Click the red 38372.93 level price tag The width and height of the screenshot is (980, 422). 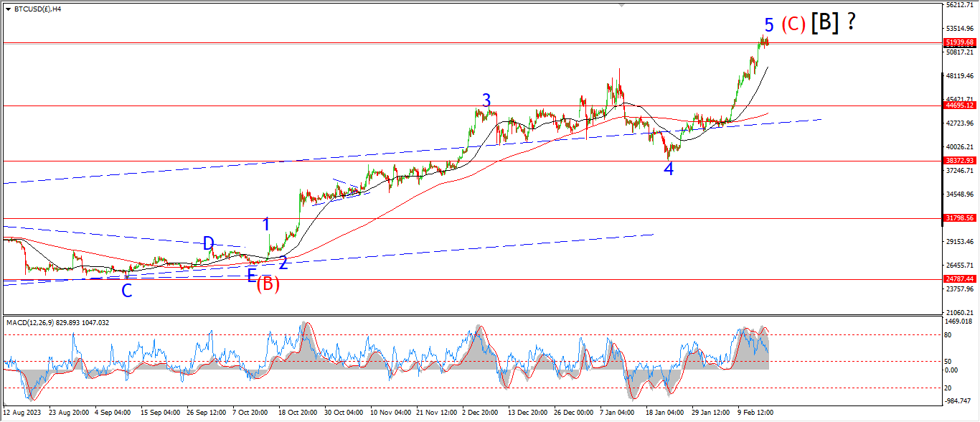click(x=959, y=161)
